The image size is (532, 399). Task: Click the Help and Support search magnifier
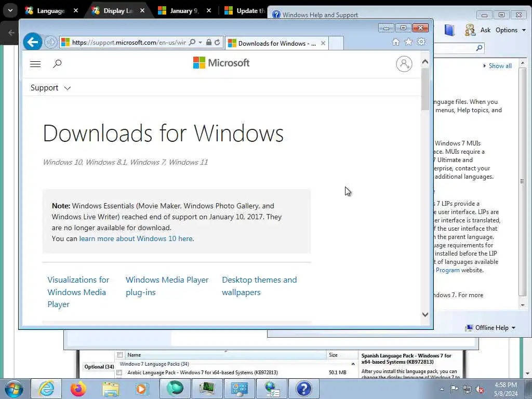(x=479, y=48)
